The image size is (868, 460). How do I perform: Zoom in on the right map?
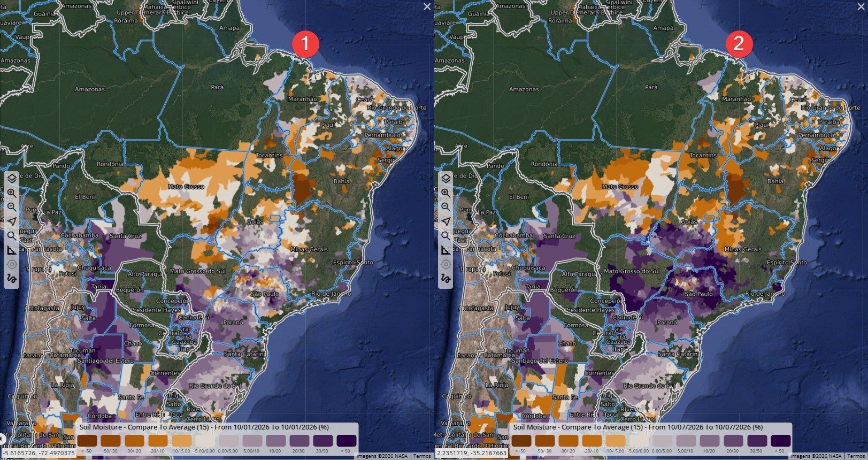[x=445, y=193]
